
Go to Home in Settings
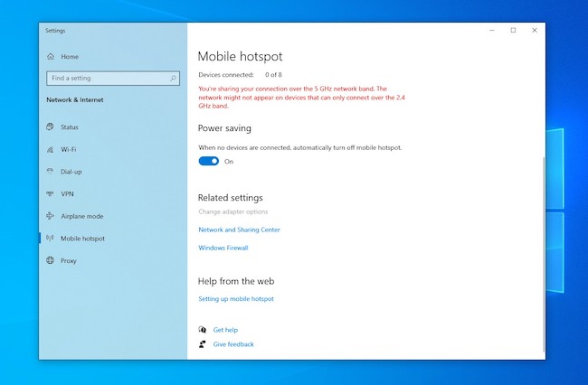(113, 57)
